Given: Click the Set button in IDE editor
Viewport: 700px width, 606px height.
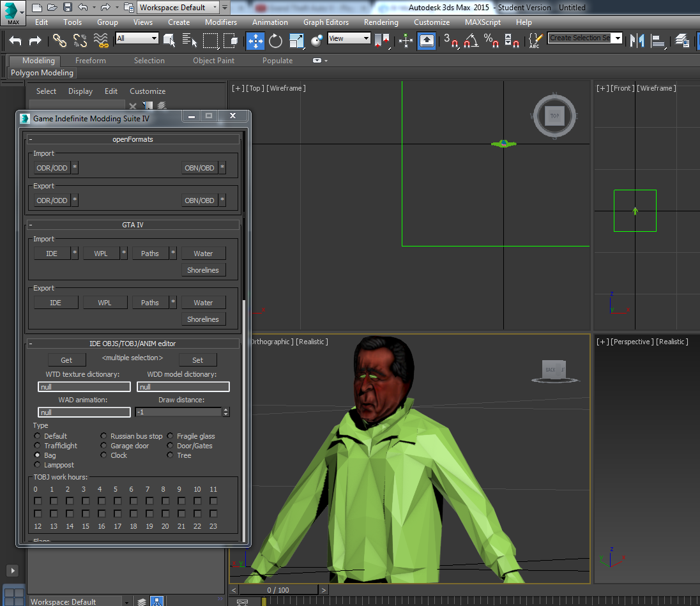Looking at the screenshot, I should click(x=198, y=360).
